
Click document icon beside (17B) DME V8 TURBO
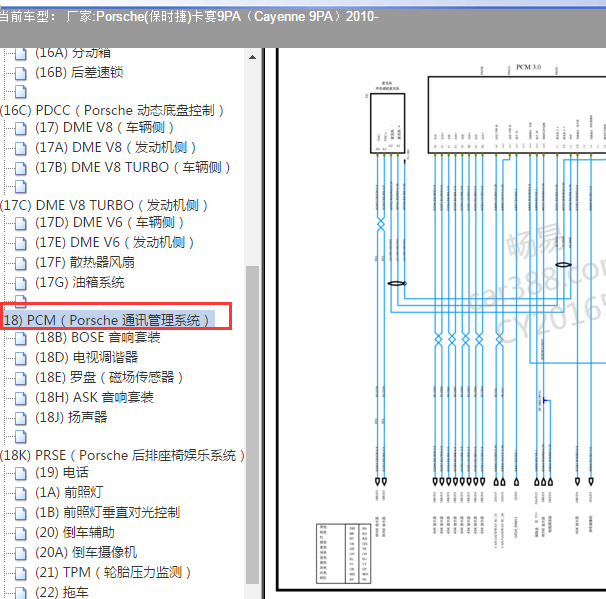point(20,168)
